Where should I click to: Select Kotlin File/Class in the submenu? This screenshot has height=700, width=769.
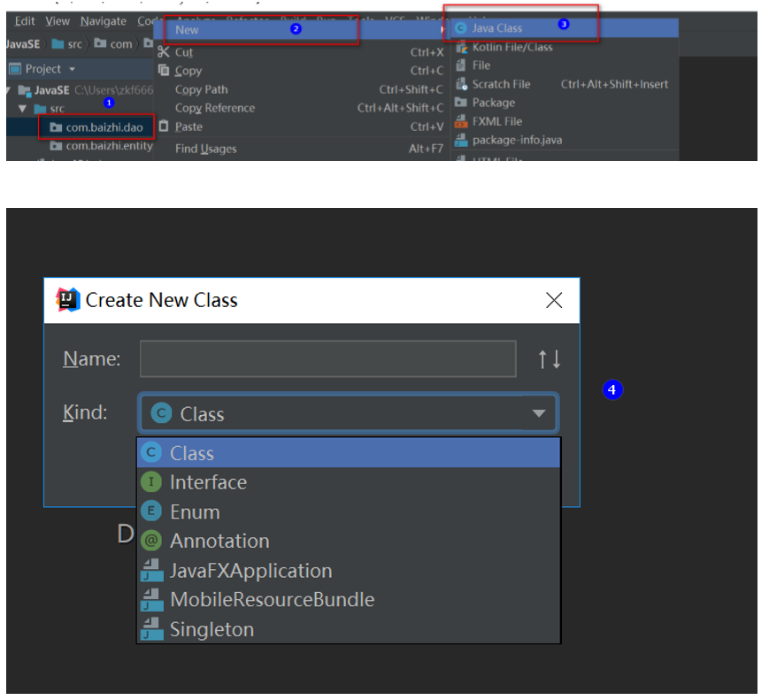pyautogui.click(x=565, y=47)
